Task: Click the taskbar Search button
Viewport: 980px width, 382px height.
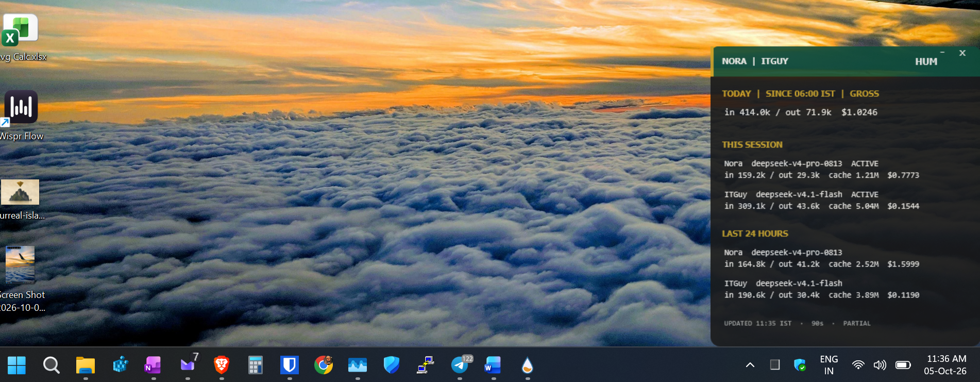Action: (x=51, y=365)
